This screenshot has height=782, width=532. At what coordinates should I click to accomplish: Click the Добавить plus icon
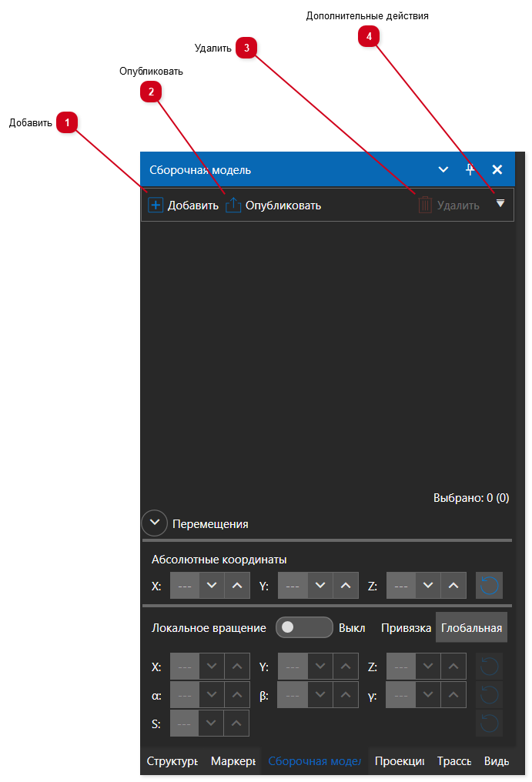156,206
